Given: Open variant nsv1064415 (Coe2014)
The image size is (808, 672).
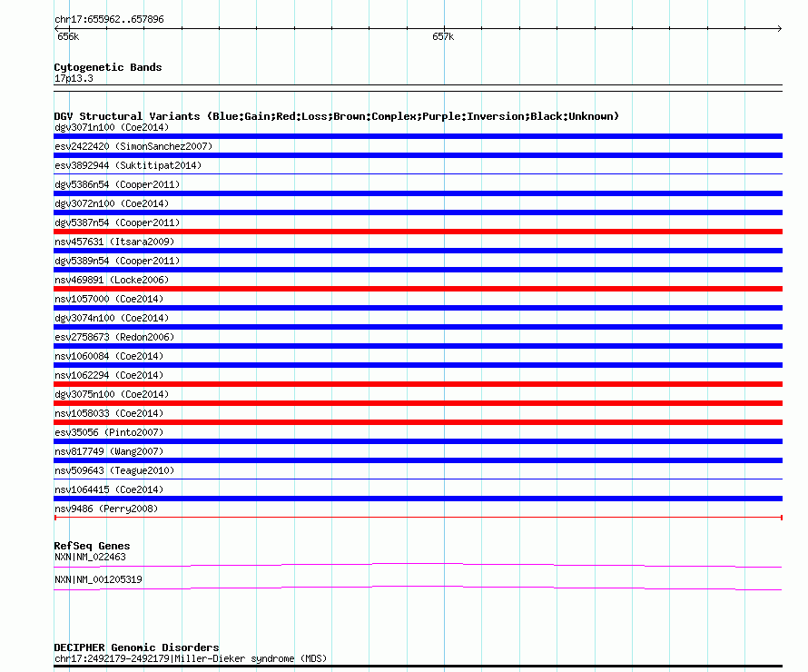Looking at the screenshot, I should [109, 489].
